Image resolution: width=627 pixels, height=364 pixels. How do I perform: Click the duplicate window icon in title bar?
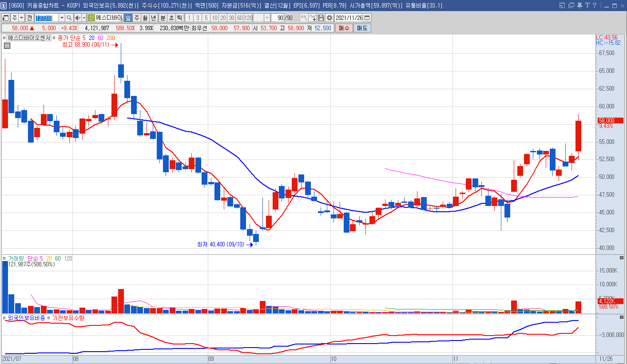(x=571, y=5)
